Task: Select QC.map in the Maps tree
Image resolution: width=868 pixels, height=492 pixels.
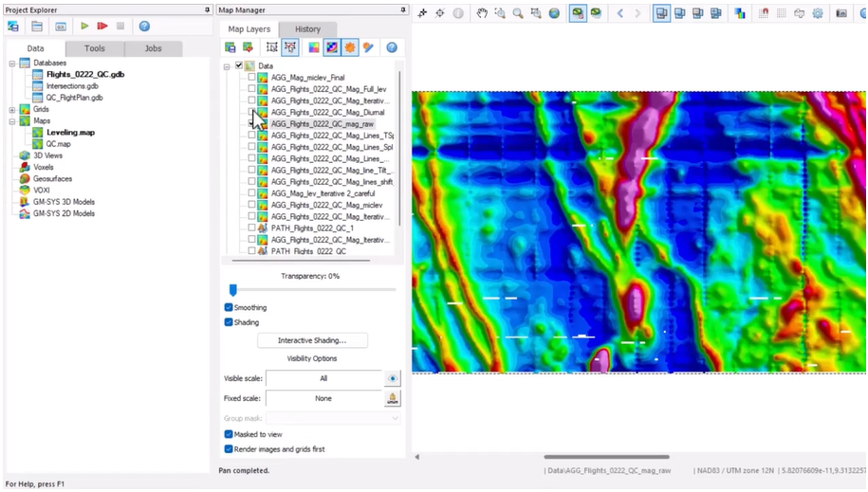Action: tap(58, 144)
